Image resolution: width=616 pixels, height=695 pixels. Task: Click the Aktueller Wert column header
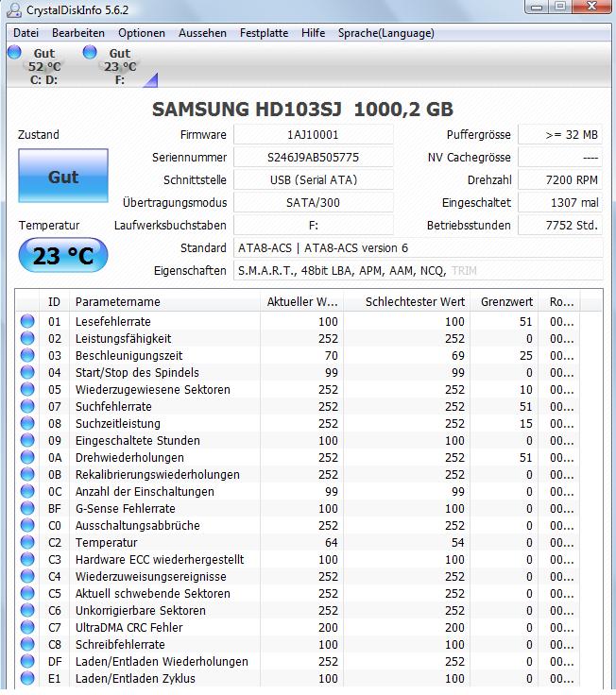(302, 302)
